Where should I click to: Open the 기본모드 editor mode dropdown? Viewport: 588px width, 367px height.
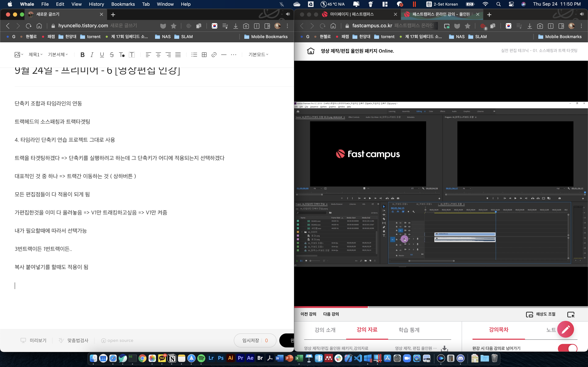pyautogui.click(x=258, y=55)
